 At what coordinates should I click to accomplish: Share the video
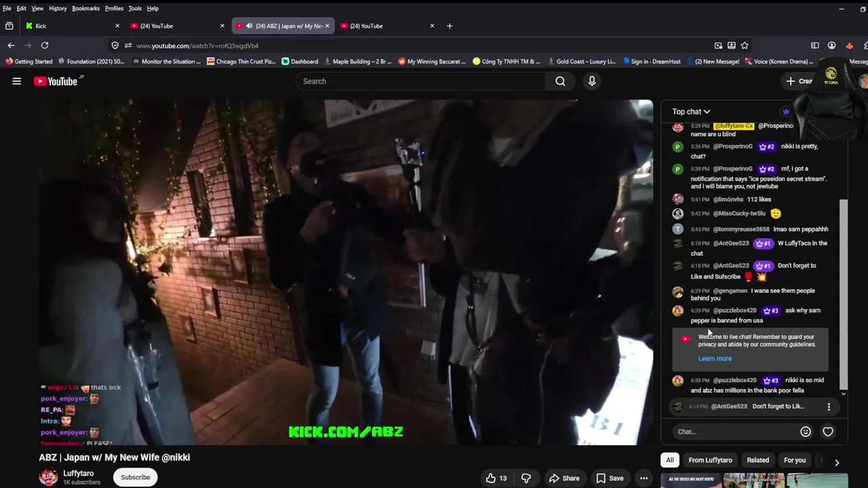[564, 478]
